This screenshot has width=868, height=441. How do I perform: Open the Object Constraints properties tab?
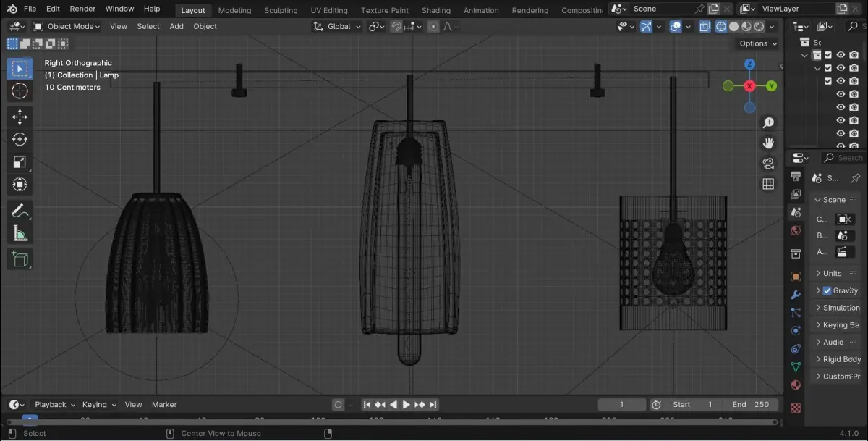[796, 349]
